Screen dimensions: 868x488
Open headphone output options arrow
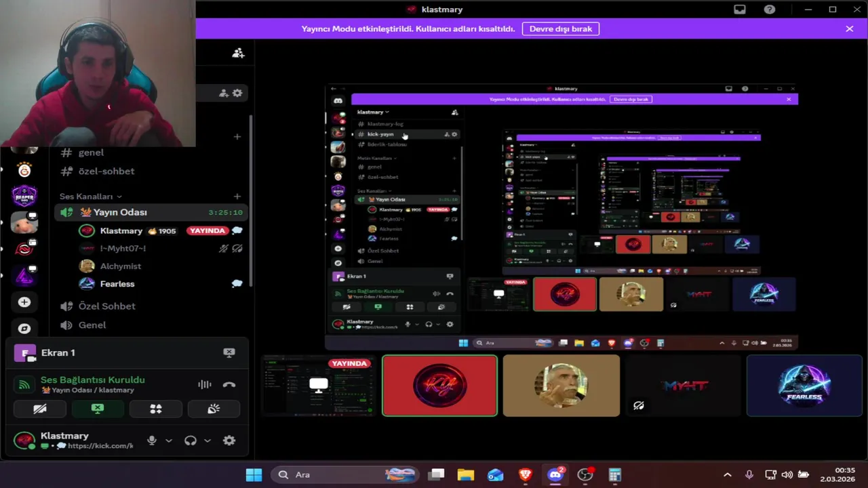pyautogui.click(x=208, y=441)
